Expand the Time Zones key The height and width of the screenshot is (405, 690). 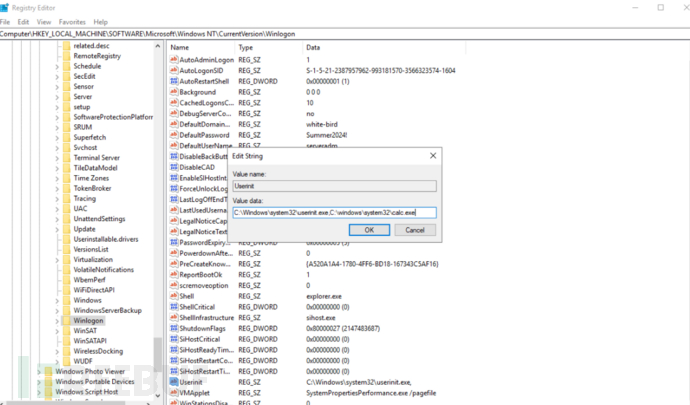[x=57, y=178]
